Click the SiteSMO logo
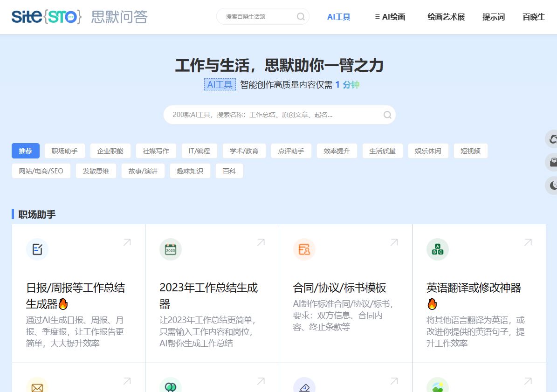The width and height of the screenshot is (557, 392). [x=47, y=17]
